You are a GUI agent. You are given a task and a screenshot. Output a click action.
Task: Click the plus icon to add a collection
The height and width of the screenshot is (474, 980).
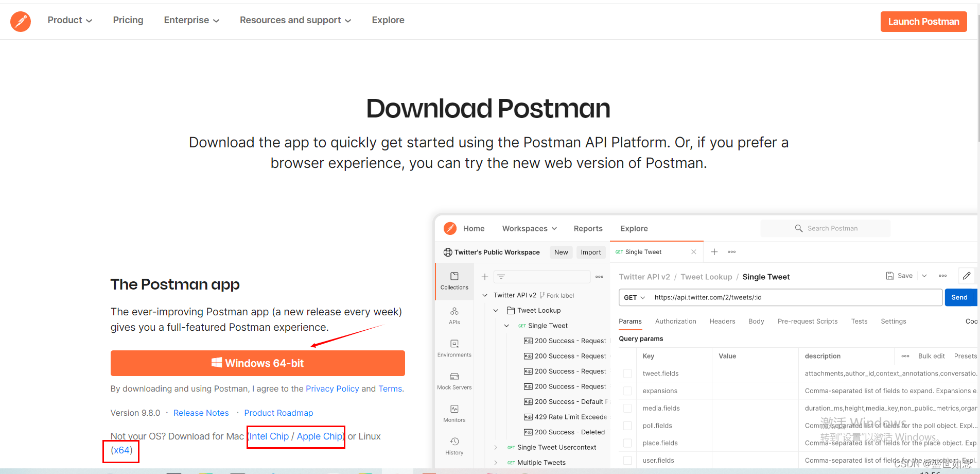click(x=485, y=277)
